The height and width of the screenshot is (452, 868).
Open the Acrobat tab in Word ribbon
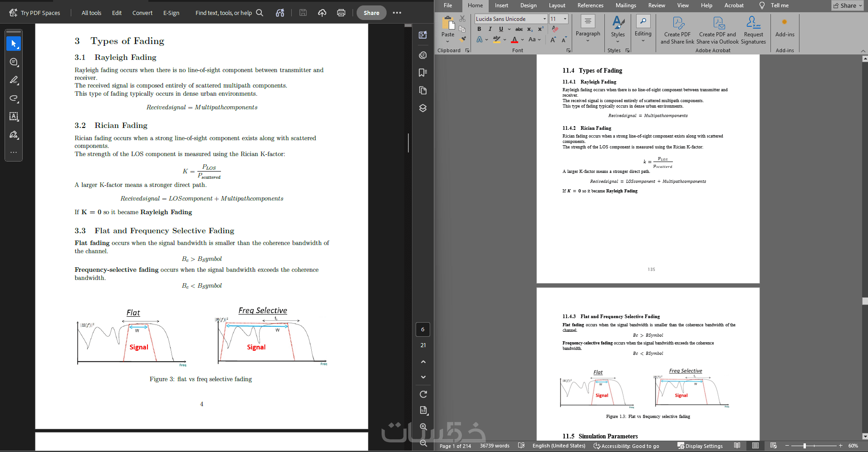point(734,5)
